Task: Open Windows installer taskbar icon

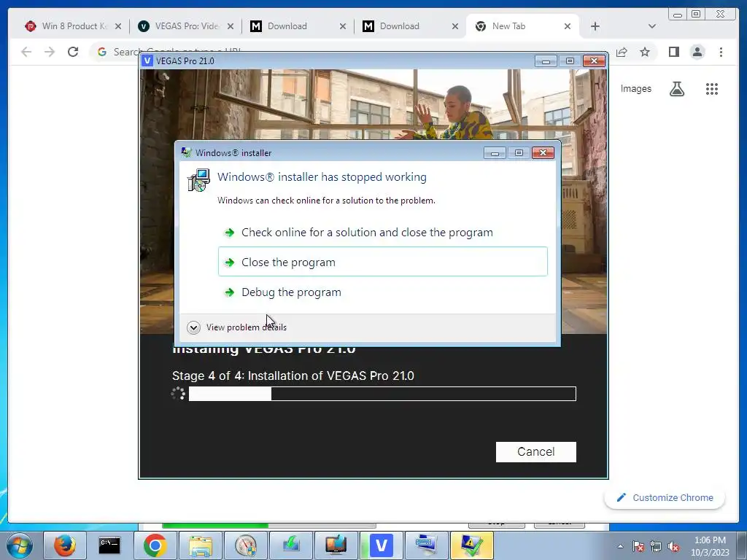Action: click(472, 545)
